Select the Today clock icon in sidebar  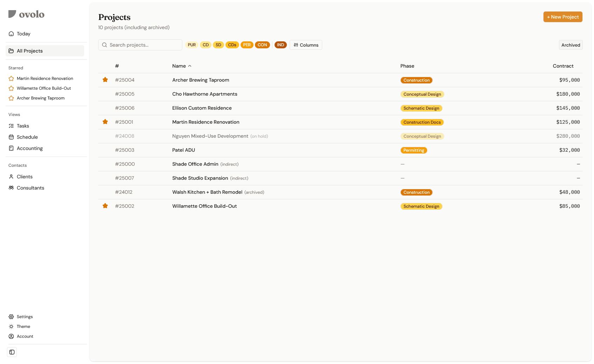point(11,33)
